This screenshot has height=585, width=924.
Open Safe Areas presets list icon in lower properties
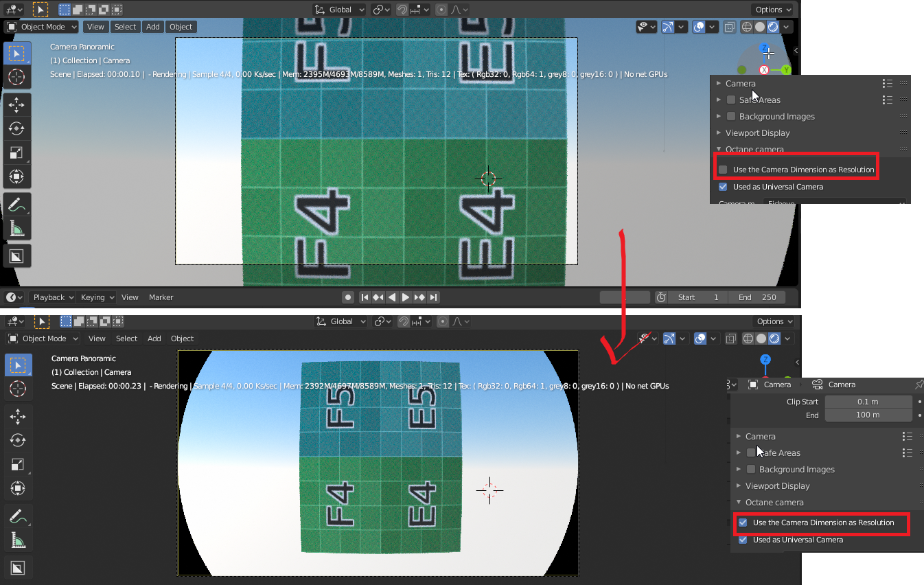click(908, 452)
